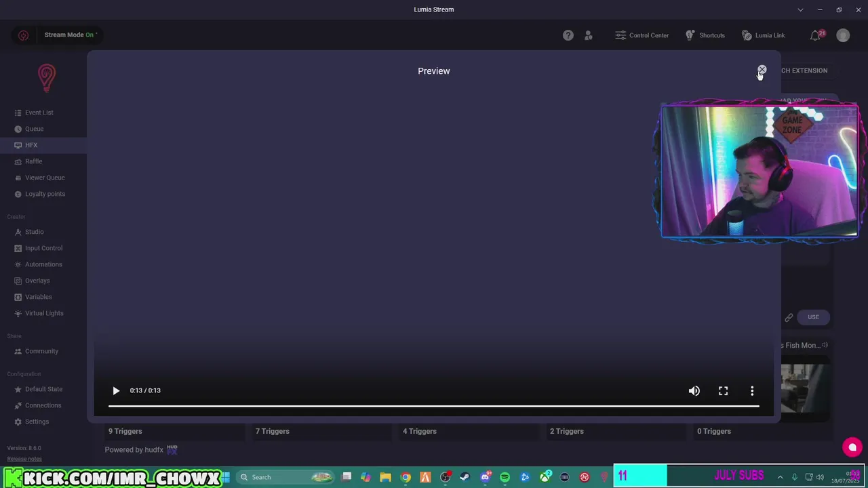Open Default State in the sidebar
Screen dimensions: 868x488
click(43, 389)
